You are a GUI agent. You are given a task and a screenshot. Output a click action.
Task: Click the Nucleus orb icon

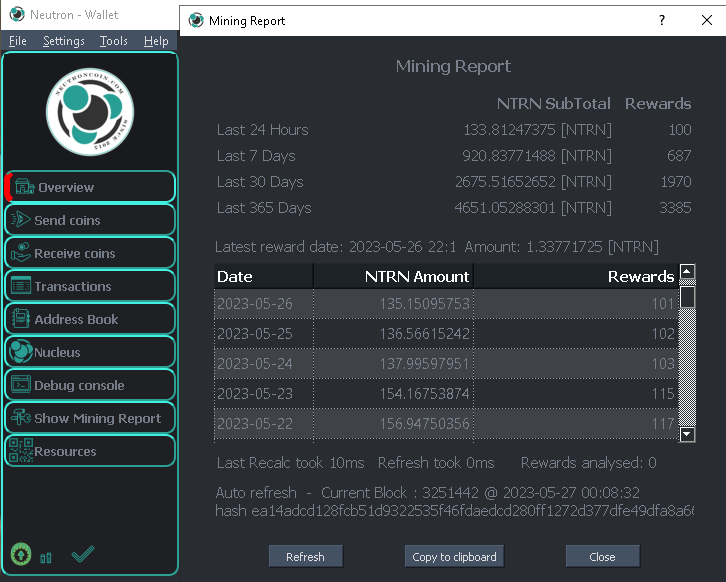pyautogui.click(x=21, y=351)
